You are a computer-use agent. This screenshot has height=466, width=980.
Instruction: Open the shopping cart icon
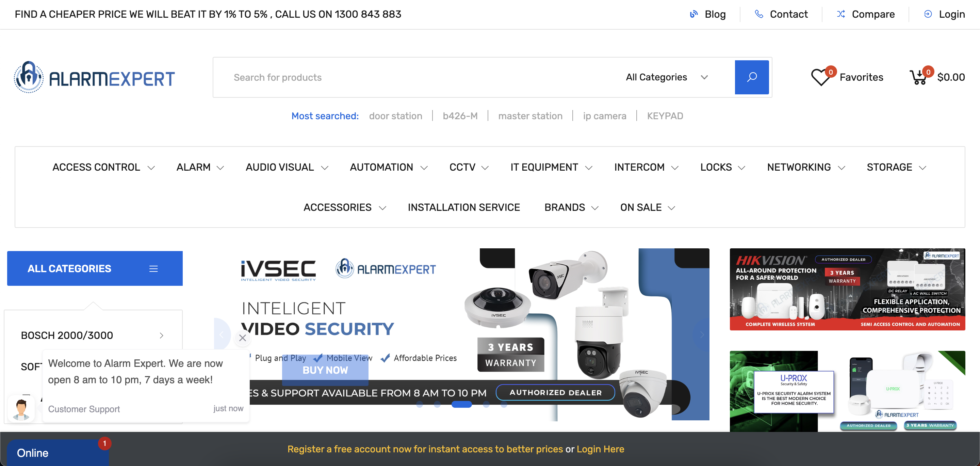918,77
